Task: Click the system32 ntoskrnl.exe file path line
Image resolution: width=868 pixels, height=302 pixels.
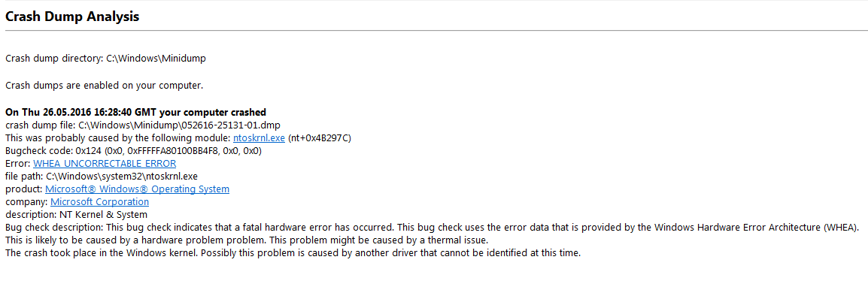Action: tap(102, 176)
